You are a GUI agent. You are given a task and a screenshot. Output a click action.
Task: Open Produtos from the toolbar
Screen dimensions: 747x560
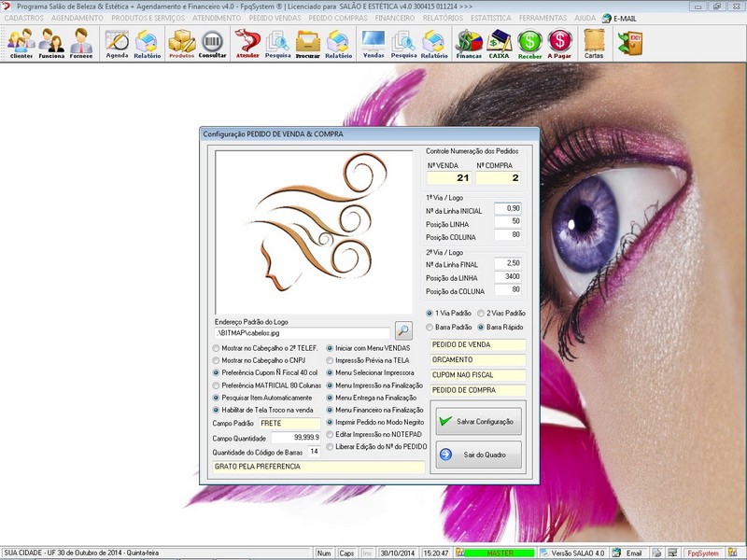181,43
